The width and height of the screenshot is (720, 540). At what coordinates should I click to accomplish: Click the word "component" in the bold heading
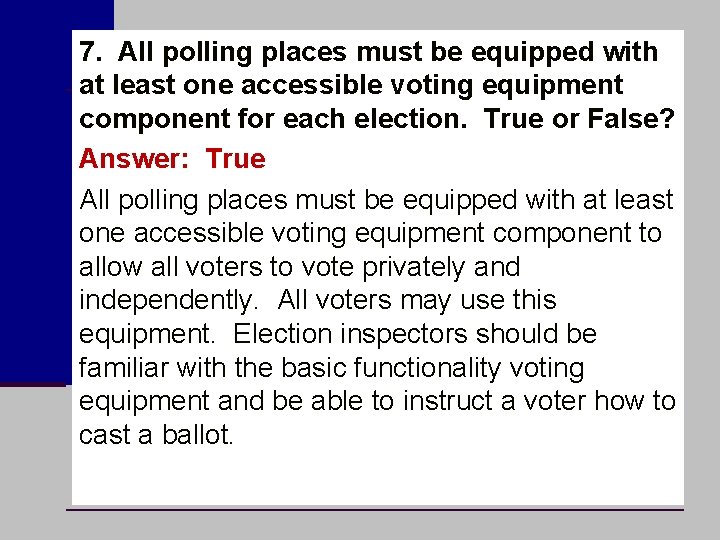(x=155, y=120)
